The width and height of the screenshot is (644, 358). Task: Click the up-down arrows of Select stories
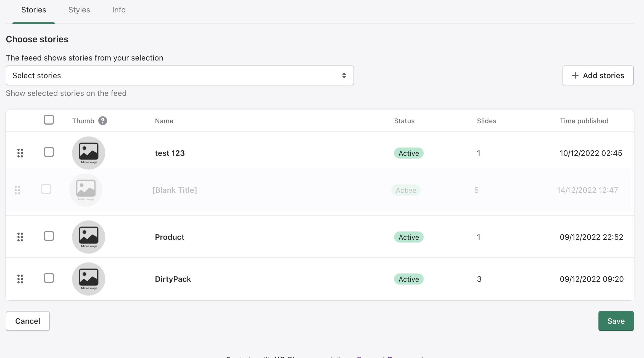pos(344,75)
